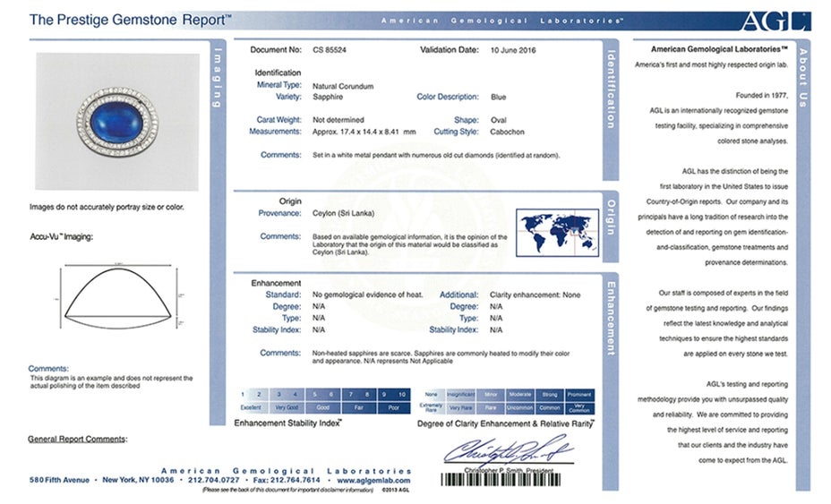Open the www.aglgemlab.com website link
831x504 pixels.
[x=373, y=480]
